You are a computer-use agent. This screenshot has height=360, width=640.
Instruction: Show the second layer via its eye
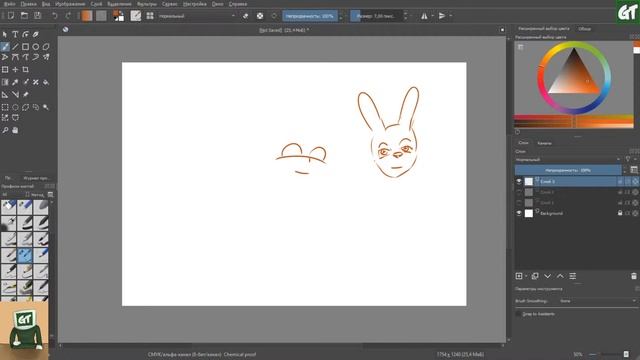coord(519,192)
